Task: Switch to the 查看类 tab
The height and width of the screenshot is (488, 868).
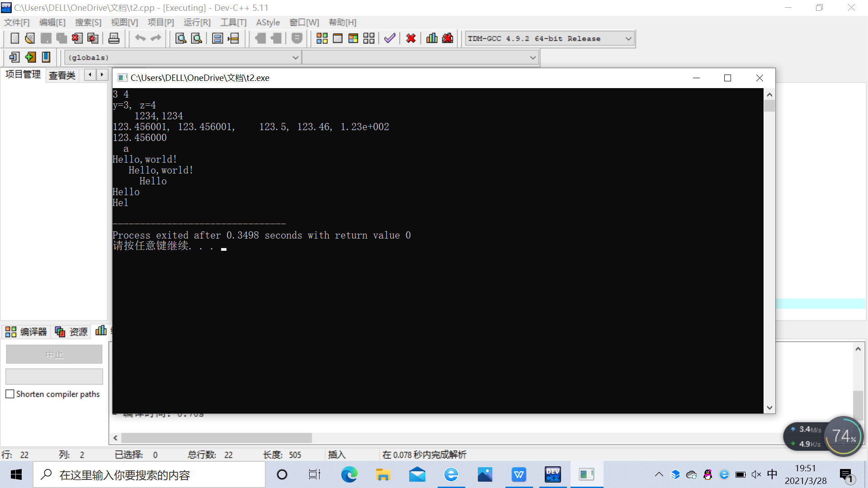Action: point(62,75)
